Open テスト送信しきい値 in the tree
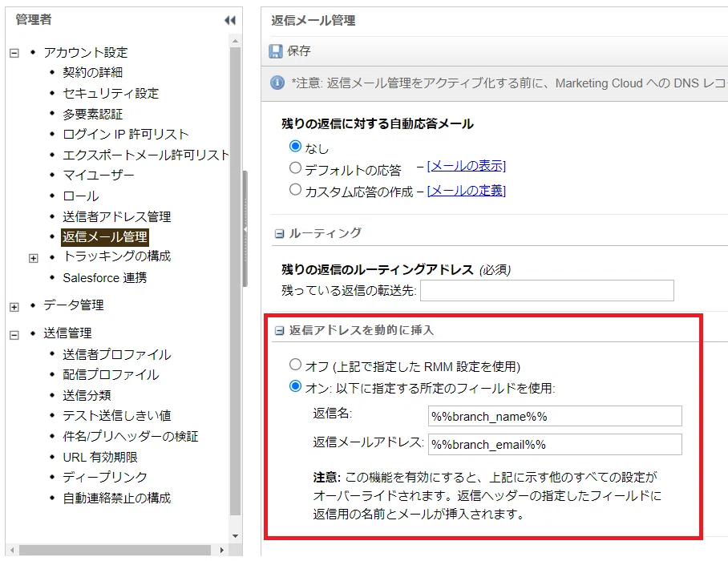Viewport: 728px width, 561px height. pyautogui.click(x=117, y=416)
